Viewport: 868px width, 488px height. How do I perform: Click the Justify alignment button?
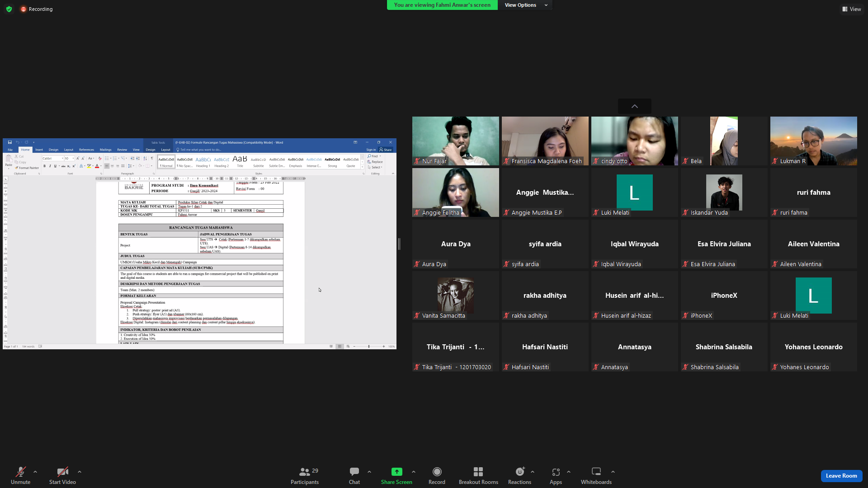point(123,166)
